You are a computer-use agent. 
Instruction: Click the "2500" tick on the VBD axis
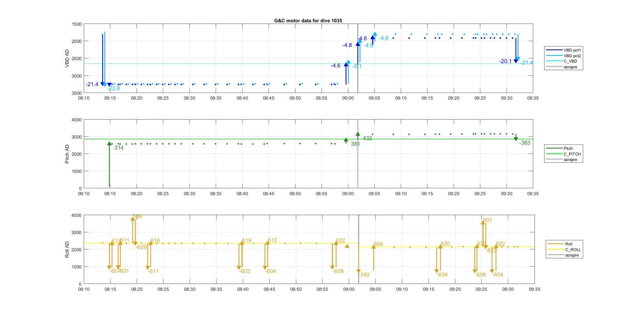(77, 58)
